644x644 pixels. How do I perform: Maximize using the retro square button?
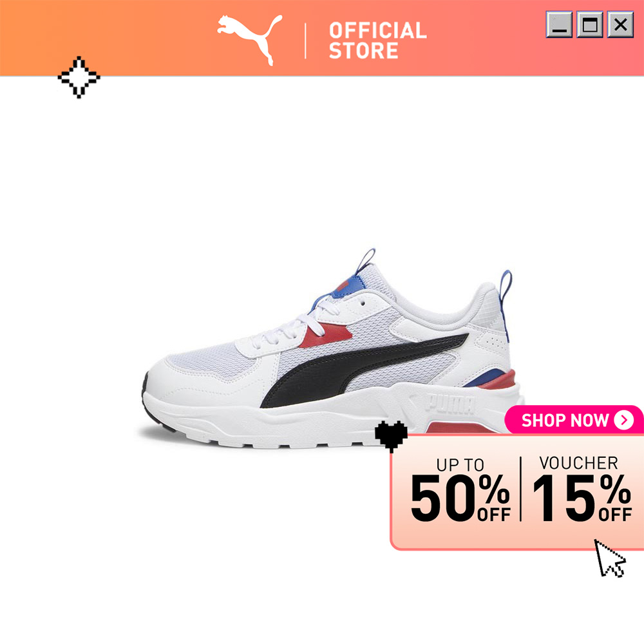(590, 24)
